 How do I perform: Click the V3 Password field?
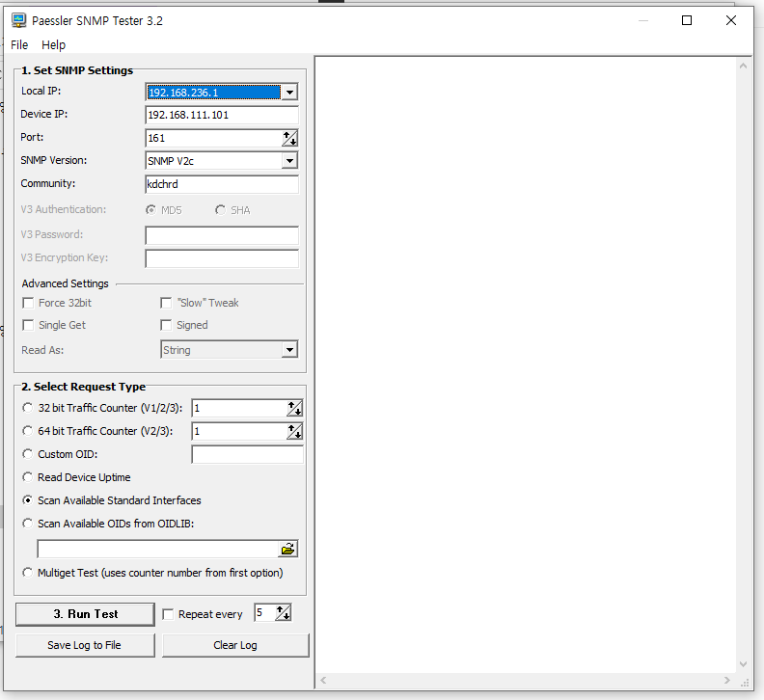(x=222, y=235)
